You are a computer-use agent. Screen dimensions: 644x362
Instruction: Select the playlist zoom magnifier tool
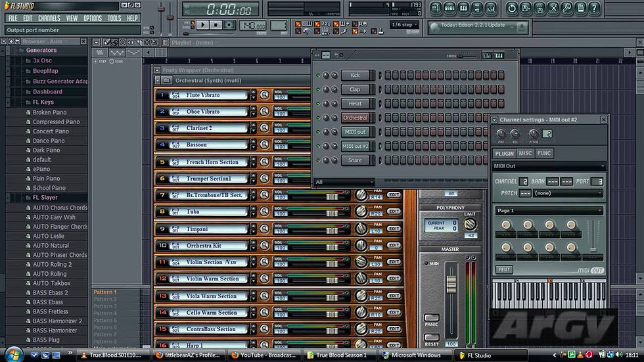(x=155, y=42)
